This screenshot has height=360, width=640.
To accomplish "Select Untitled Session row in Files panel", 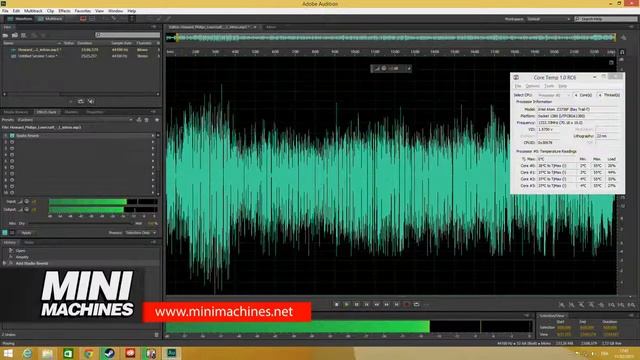I will click(82, 56).
